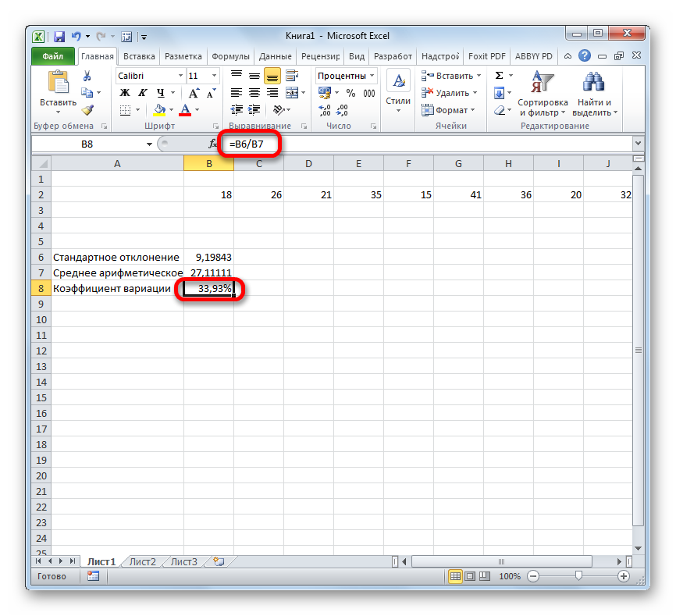Screen dimensions: 676x616
Task: Click the Cut scissors icon
Action: (87, 77)
